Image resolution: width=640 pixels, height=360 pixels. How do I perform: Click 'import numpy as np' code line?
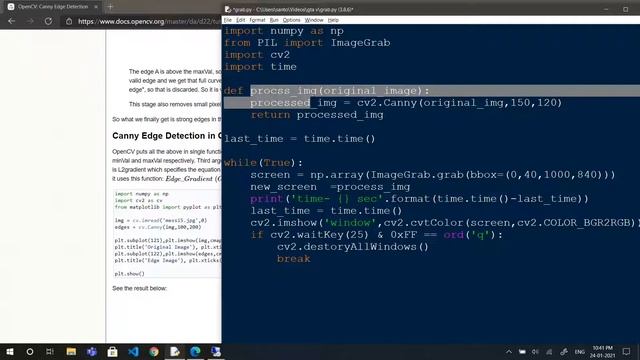(284, 31)
